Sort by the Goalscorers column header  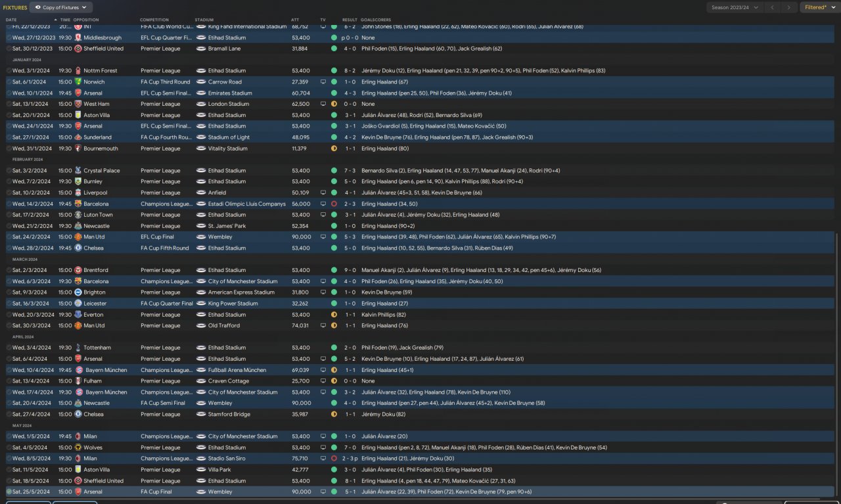click(x=375, y=20)
